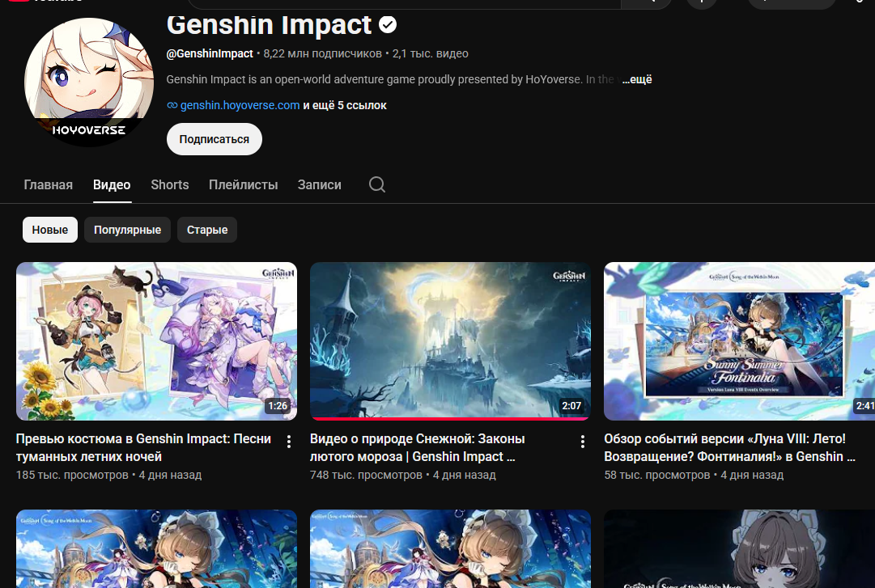
Task: Open video title Видео о природе Снежной
Action: (418, 447)
